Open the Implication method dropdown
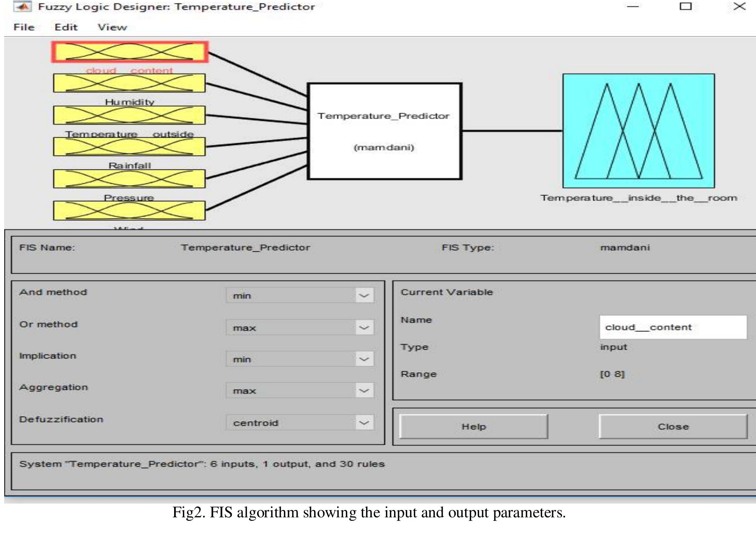 tap(300, 359)
